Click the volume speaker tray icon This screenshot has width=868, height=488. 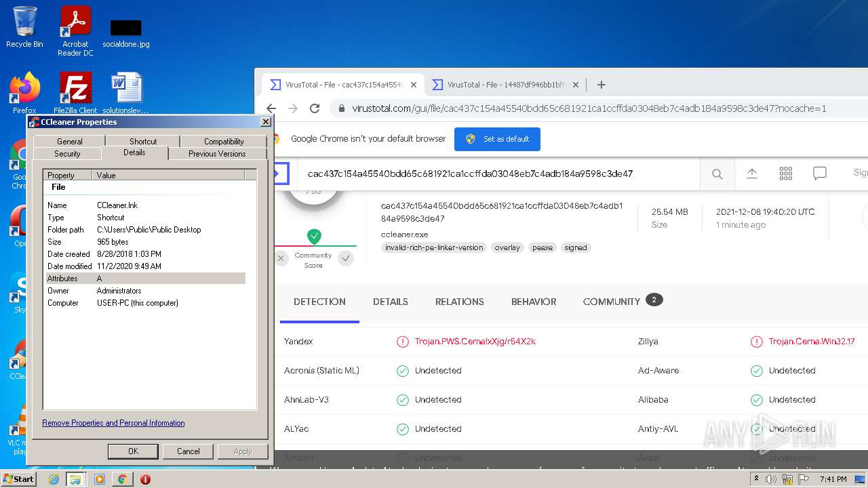click(x=771, y=479)
